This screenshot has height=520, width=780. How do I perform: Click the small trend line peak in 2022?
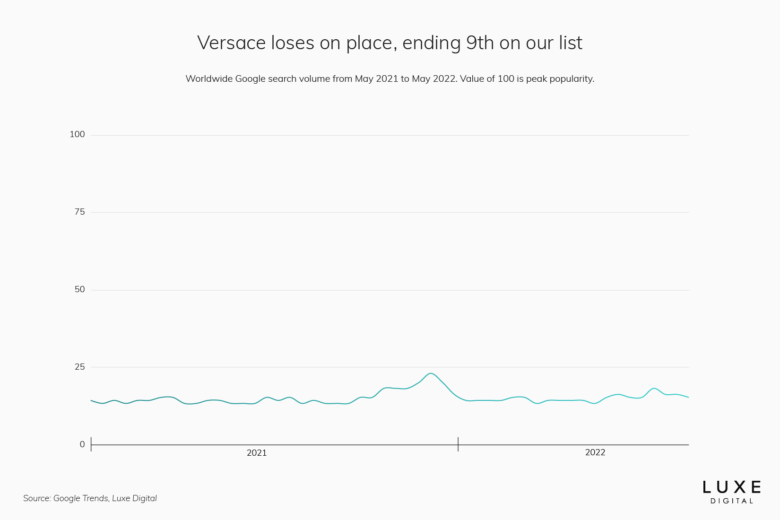(x=654, y=388)
